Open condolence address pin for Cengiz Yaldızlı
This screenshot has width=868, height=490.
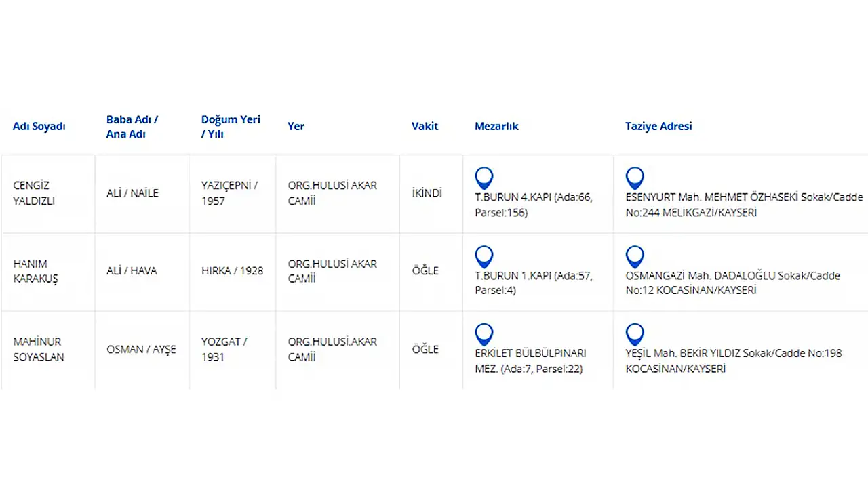[x=635, y=179]
